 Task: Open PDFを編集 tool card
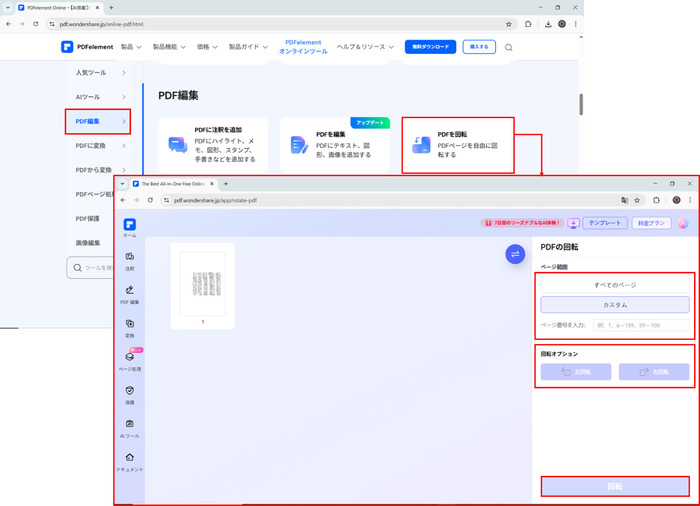pyautogui.click(x=335, y=145)
